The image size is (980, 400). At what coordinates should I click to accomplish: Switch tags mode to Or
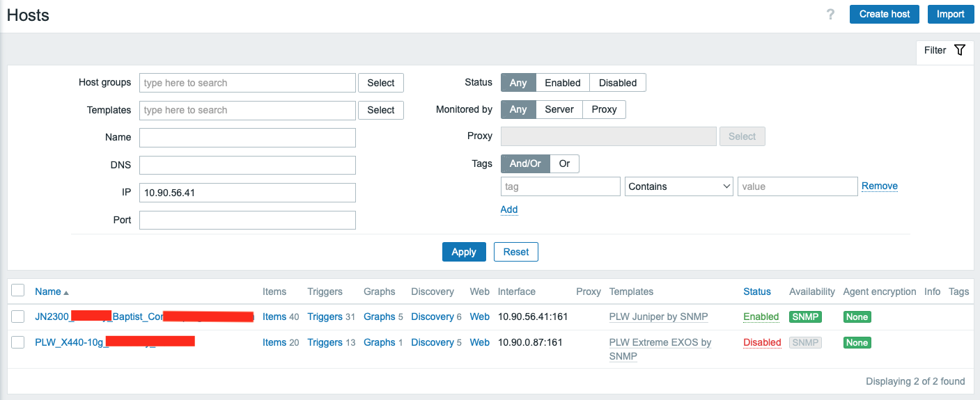[564, 163]
